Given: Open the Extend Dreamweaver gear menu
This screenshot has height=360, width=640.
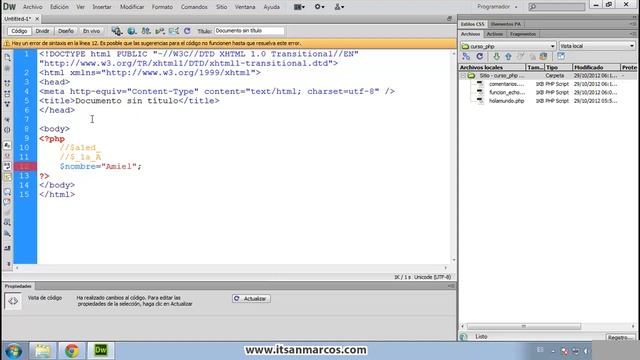Looking at the screenshot, I should [319, 7].
